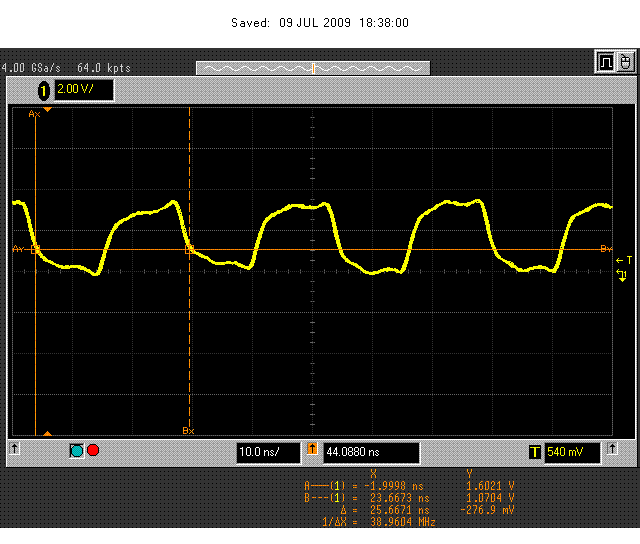Select the Ay marker label
Viewport: 640px width, 544px height.
point(18,249)
